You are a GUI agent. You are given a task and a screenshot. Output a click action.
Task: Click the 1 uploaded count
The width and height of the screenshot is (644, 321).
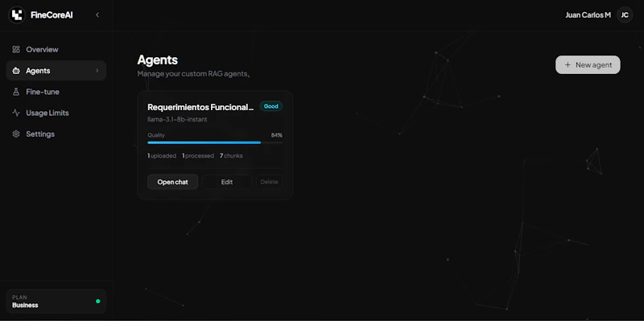tap(162, 156)
